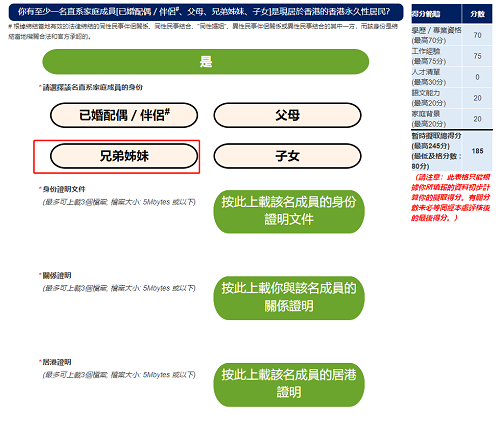Select the 家庭背景 score row
Viewport: 500px width, 443px height.
pos(452,119)
